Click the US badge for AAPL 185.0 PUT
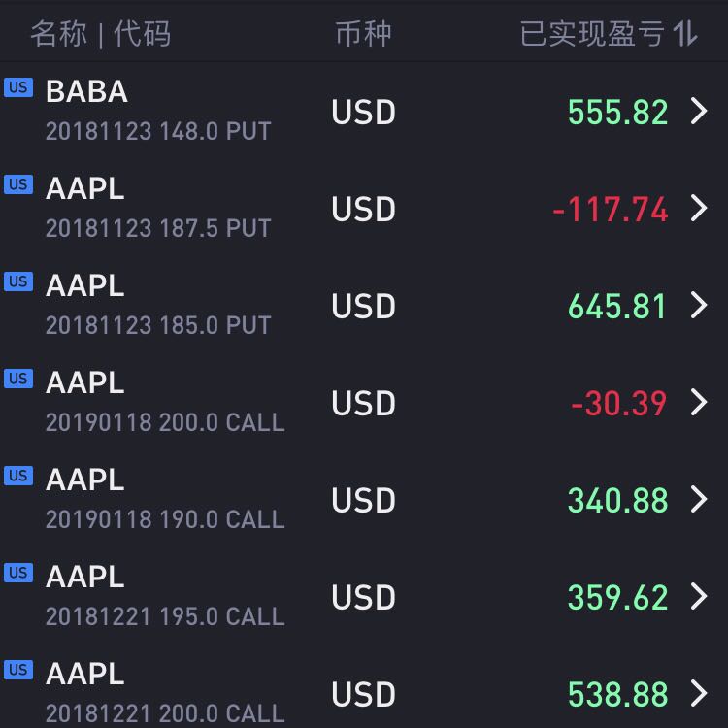This screenshot has height=728, width=728. click(18, 281)
